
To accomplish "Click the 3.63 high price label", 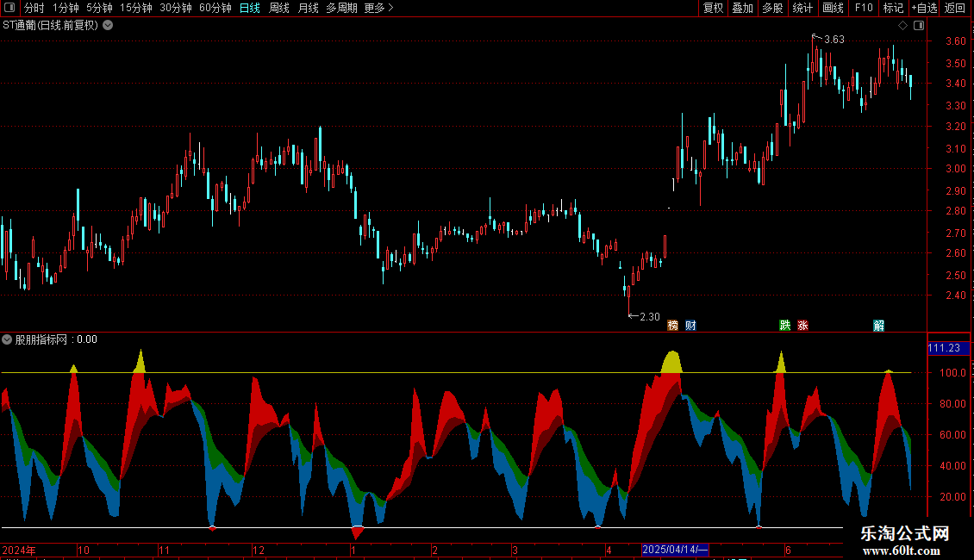I will 834,40.
